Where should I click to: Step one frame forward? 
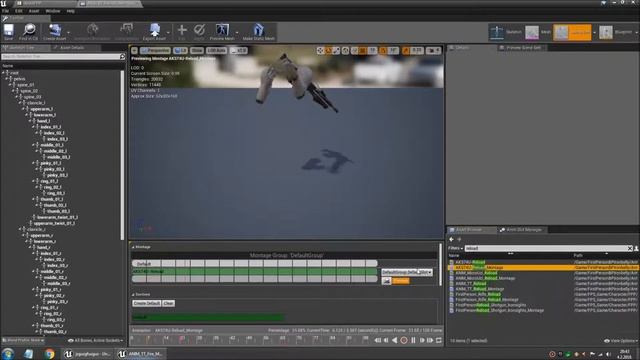point(422,340)
